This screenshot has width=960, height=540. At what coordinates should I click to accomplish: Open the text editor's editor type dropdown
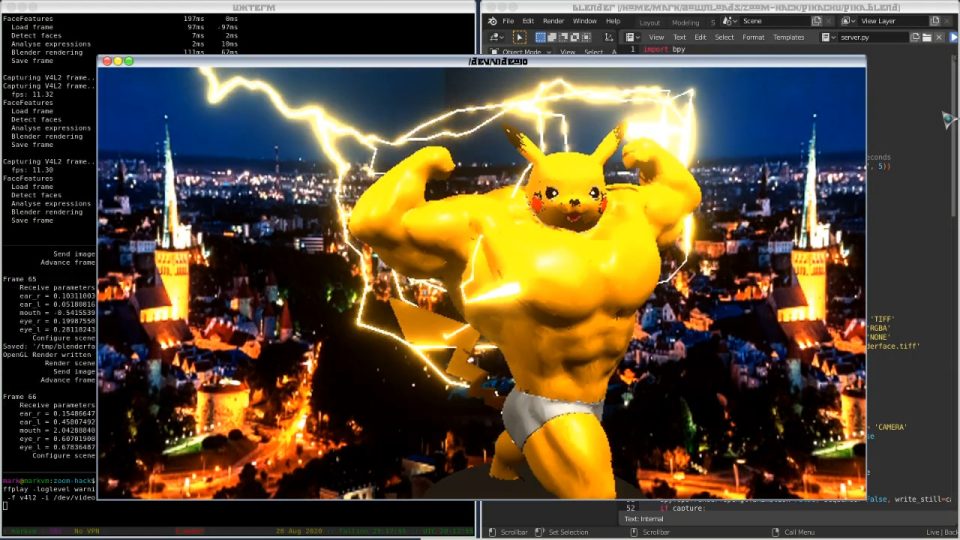point(632,37)
